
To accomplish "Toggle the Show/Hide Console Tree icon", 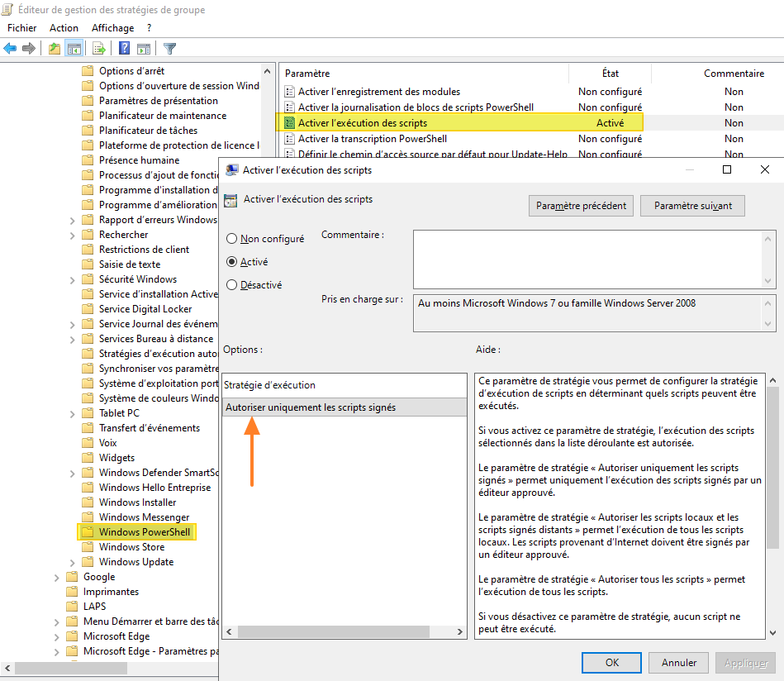I will pyautogui.click(x=74, y=48).
